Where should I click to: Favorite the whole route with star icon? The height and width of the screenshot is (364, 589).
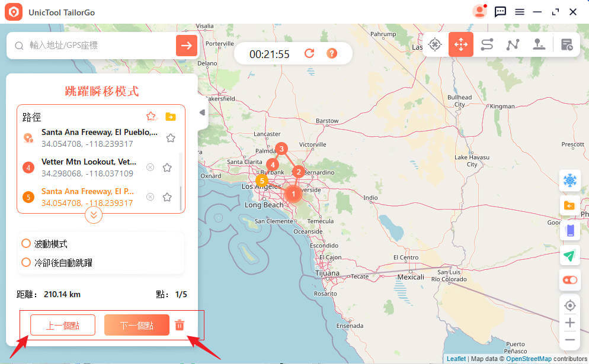point(151,117)
